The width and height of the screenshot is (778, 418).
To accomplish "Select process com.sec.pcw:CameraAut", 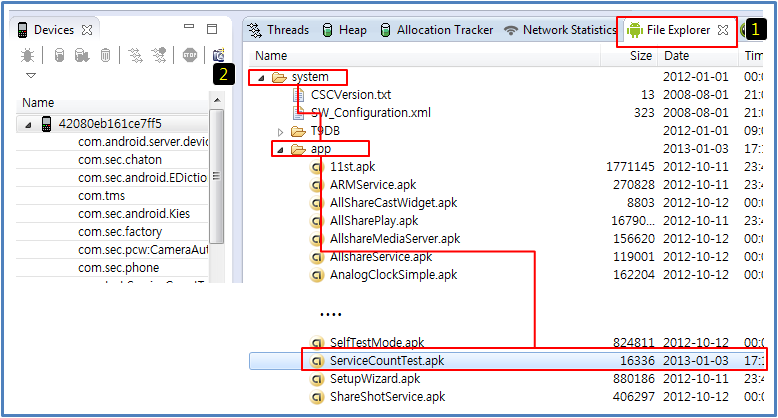I will 143,250.
